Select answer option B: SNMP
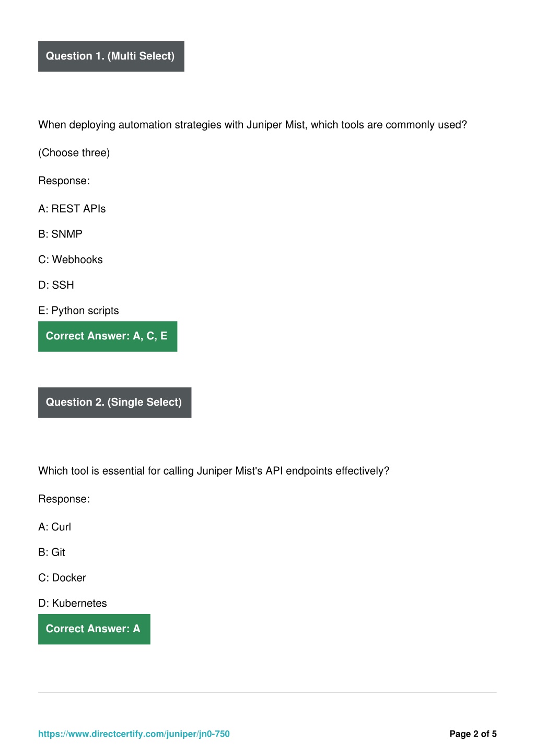535x756 pixels. click(60, 234)
